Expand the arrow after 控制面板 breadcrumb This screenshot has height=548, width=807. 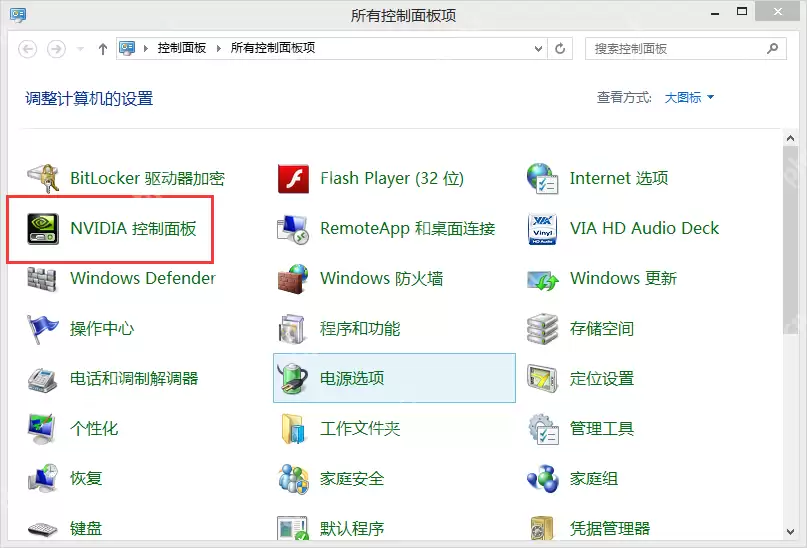[x=219, y=48]
